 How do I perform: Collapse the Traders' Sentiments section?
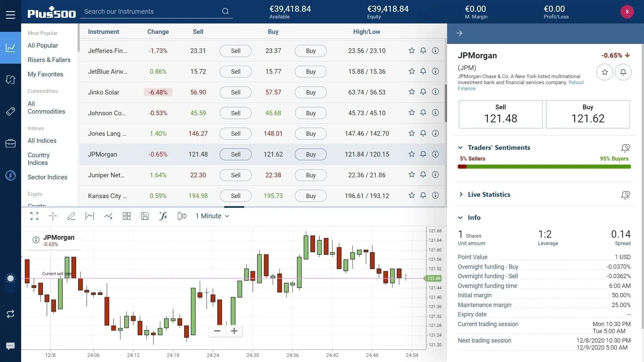[461, 148]
